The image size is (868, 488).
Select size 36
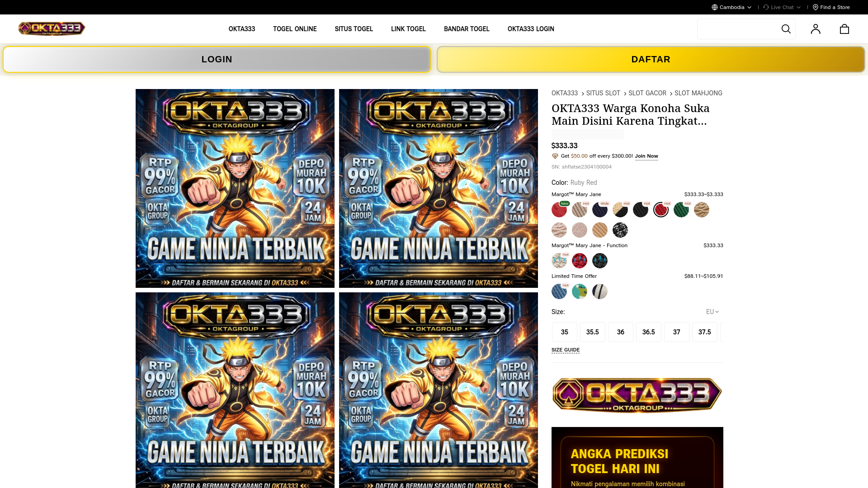621,332
